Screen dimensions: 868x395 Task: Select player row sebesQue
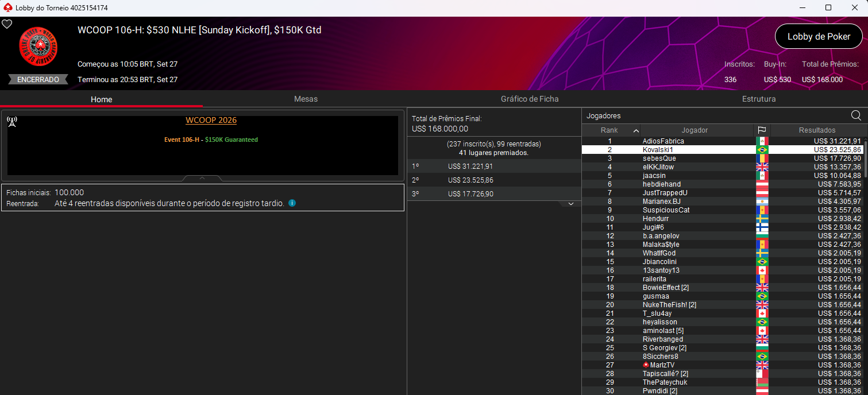[x=723, y=158]
